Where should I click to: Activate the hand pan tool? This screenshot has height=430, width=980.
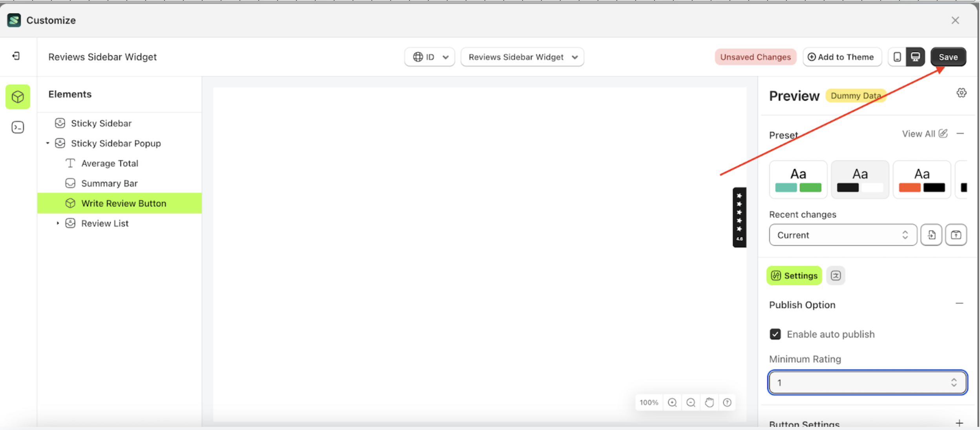709,402
